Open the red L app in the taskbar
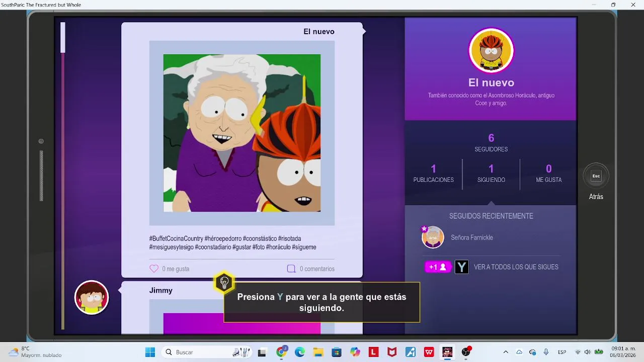 pos(373,352)
